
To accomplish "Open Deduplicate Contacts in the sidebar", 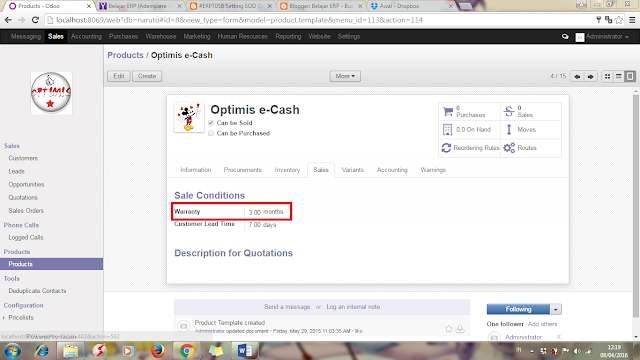I will click(37, 291).
